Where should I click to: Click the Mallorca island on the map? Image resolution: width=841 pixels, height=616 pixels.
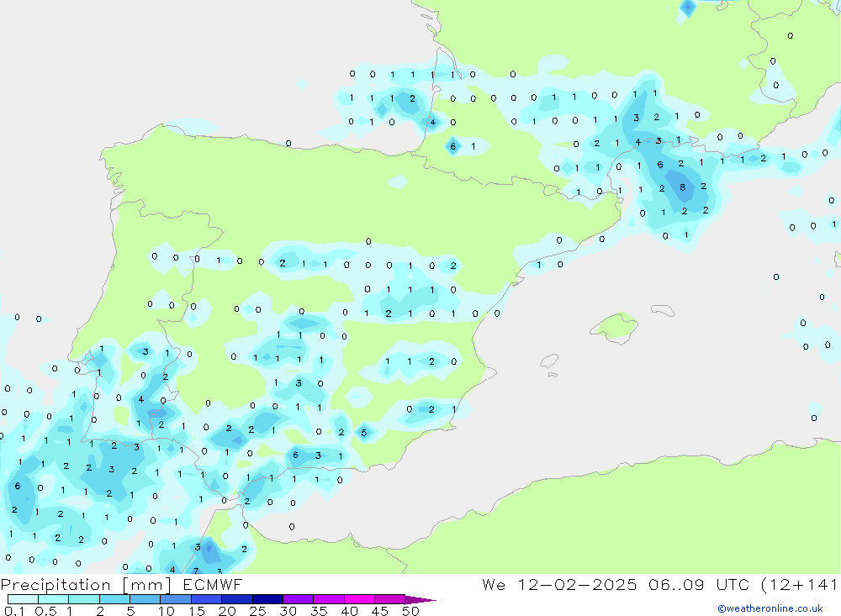click(x=615, y=327)
